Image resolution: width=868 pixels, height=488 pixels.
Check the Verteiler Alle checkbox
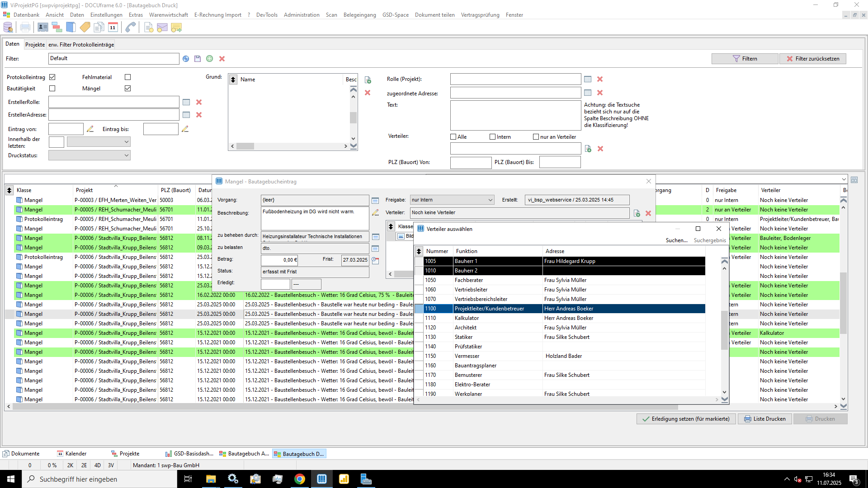(x=453, y=137)
